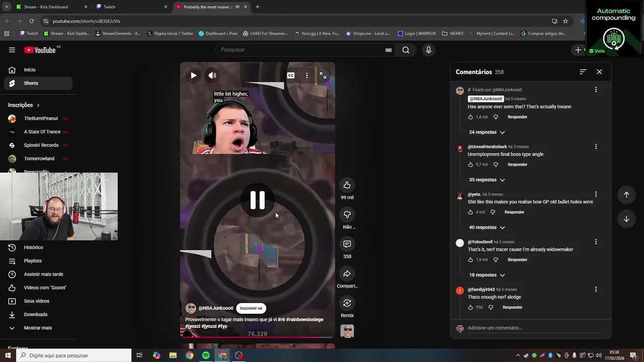Go to previous Short with up arrow
644x362 pixels.
[x=626, y=195]
